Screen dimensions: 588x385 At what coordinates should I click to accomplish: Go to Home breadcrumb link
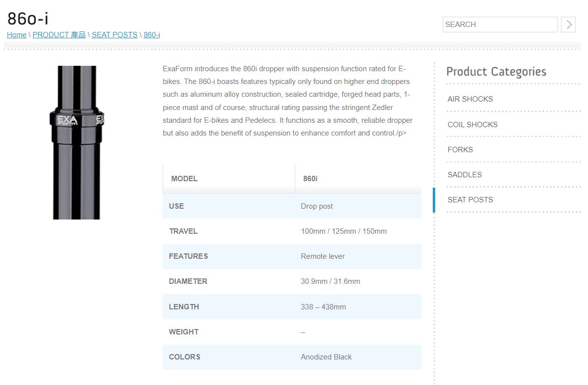point(17,35)
